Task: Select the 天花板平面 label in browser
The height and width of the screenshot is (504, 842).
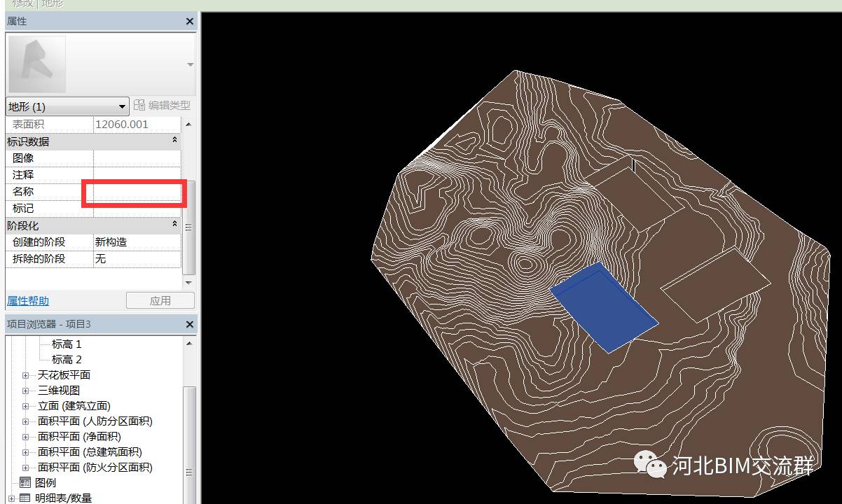Action: [64, 375]
